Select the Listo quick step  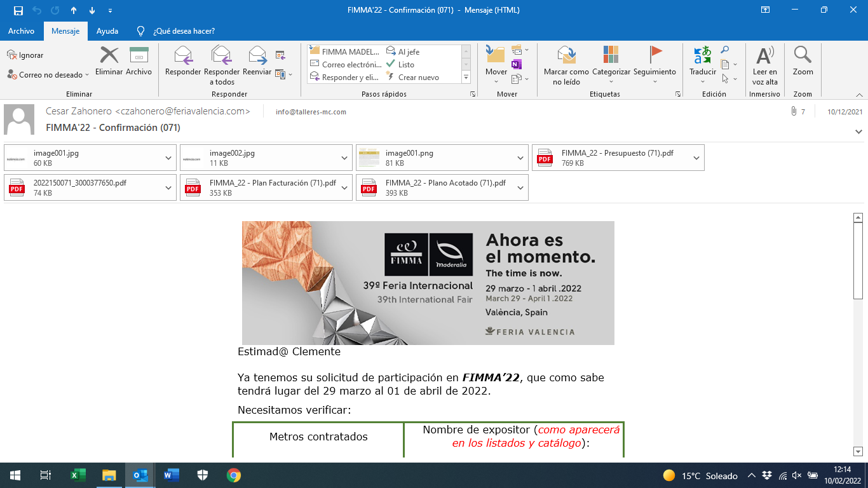[x=400, y=64]
